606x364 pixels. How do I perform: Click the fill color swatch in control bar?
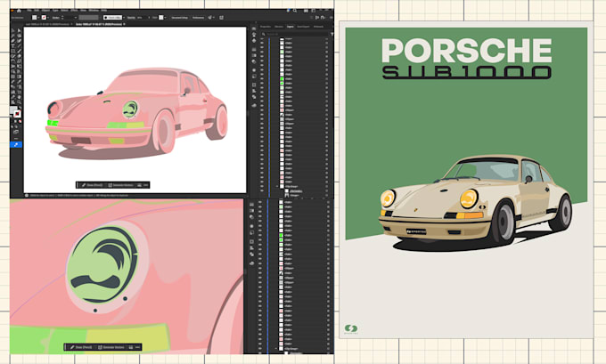coord(35,18)
